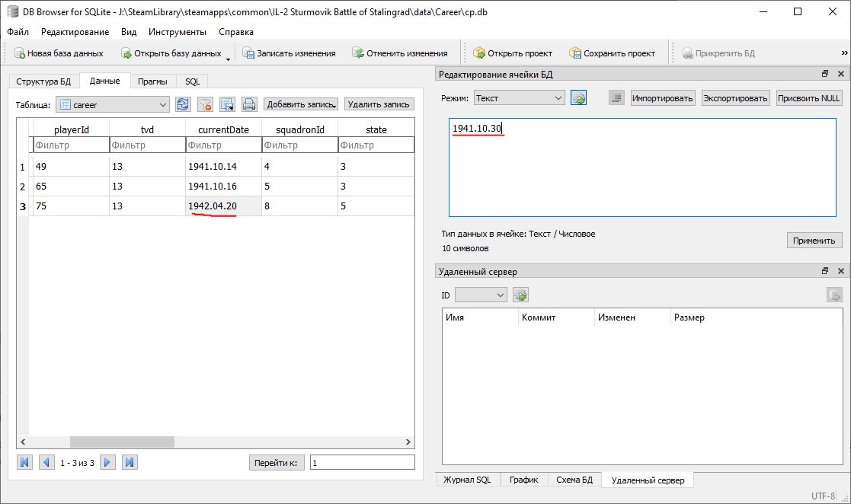This screenshot has height=504, width=851.
Task: Refresh the table data icon
Action: click(x=183, y=105)
